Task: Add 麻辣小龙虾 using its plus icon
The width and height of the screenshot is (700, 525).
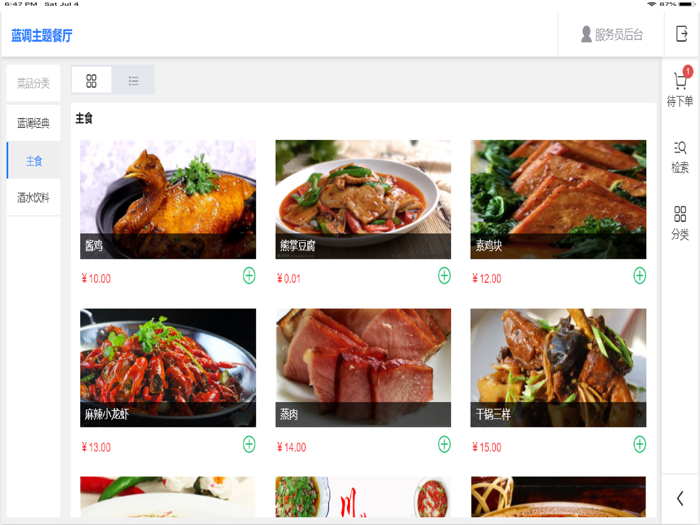Action: 249,445
